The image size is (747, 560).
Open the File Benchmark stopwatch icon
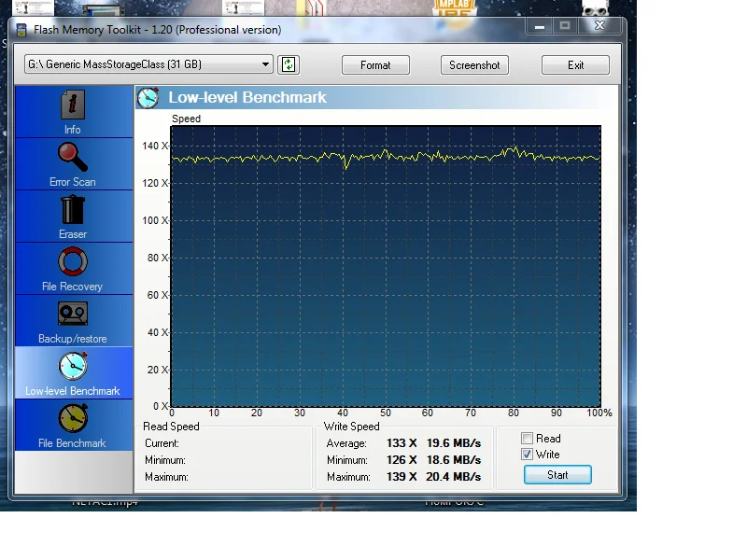coord(73,418)
